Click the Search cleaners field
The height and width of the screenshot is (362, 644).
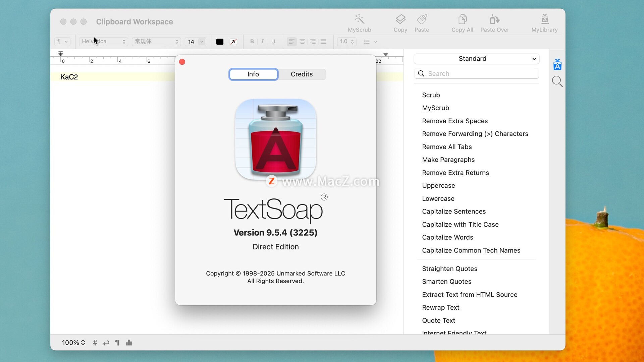[476, 73]
